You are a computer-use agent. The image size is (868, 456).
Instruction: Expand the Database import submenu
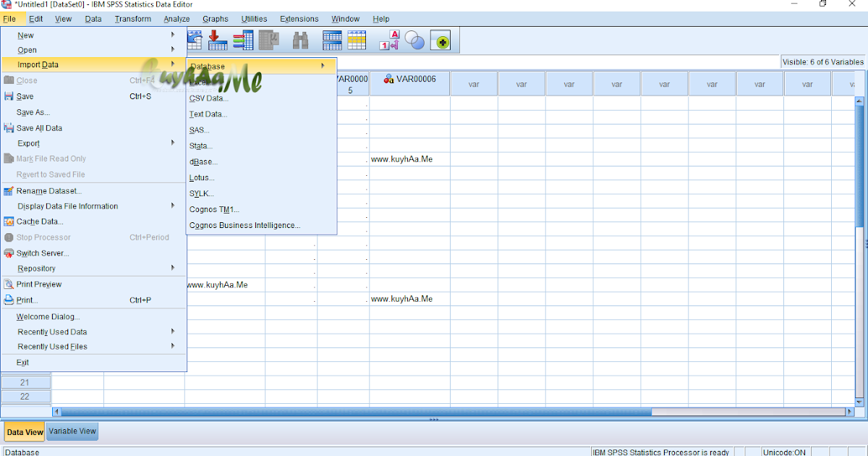[261, 66]
